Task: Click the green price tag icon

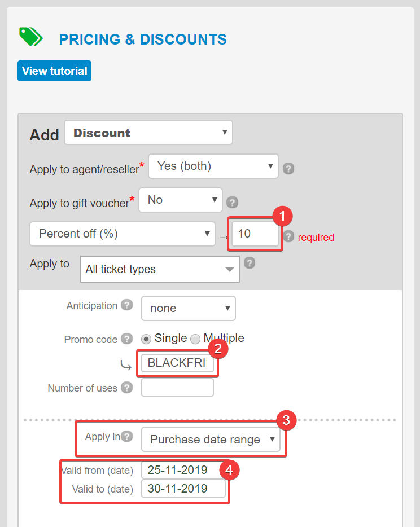Action: [x=30, y=37]
